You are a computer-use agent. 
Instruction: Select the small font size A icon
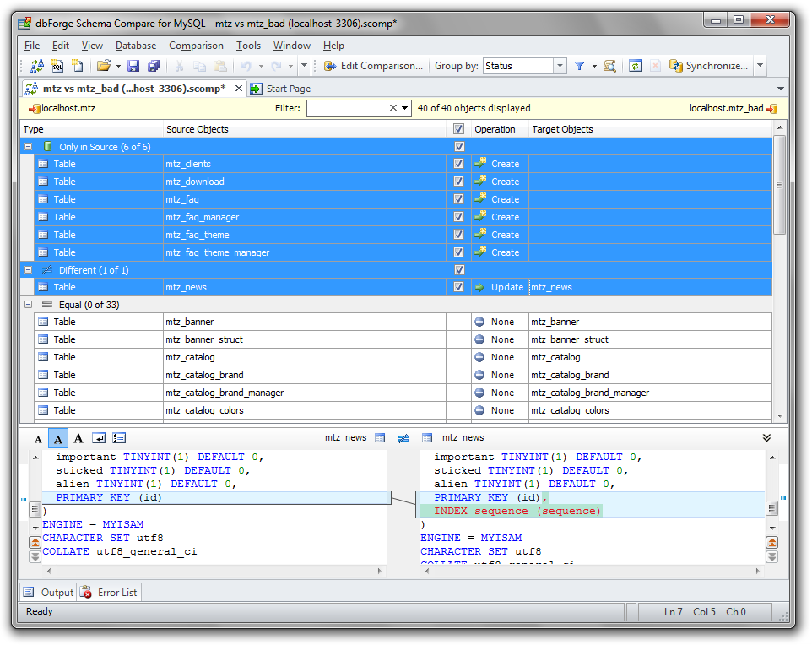[x=38, y=439]
